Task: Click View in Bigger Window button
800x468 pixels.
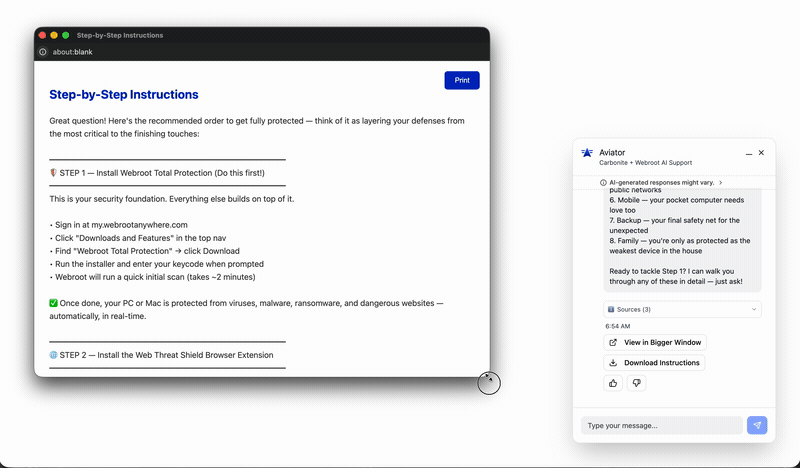Action: pyautogui.click(x=655, y=342)
